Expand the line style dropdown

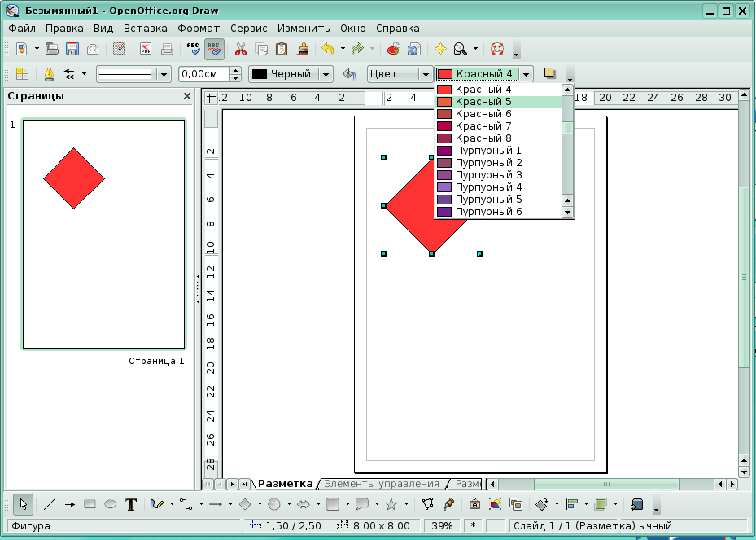[x=164, y=74]
